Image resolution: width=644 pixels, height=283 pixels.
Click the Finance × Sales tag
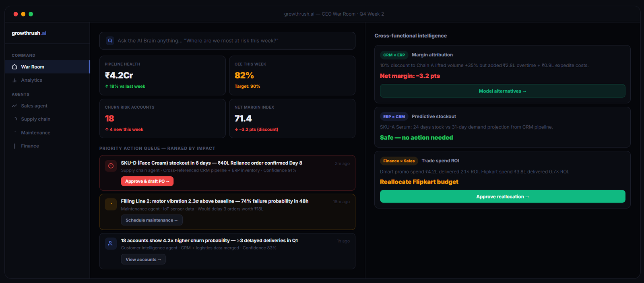[399, 161]
